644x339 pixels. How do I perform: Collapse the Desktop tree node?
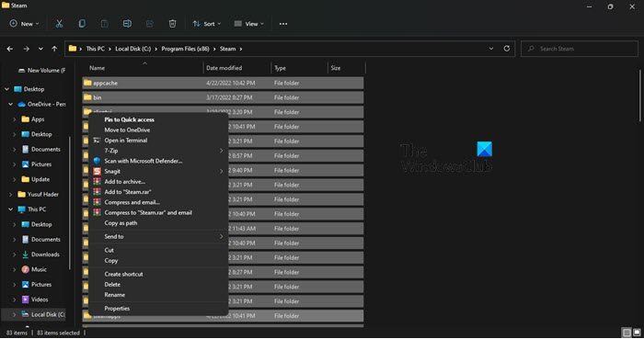click(6, 89)
